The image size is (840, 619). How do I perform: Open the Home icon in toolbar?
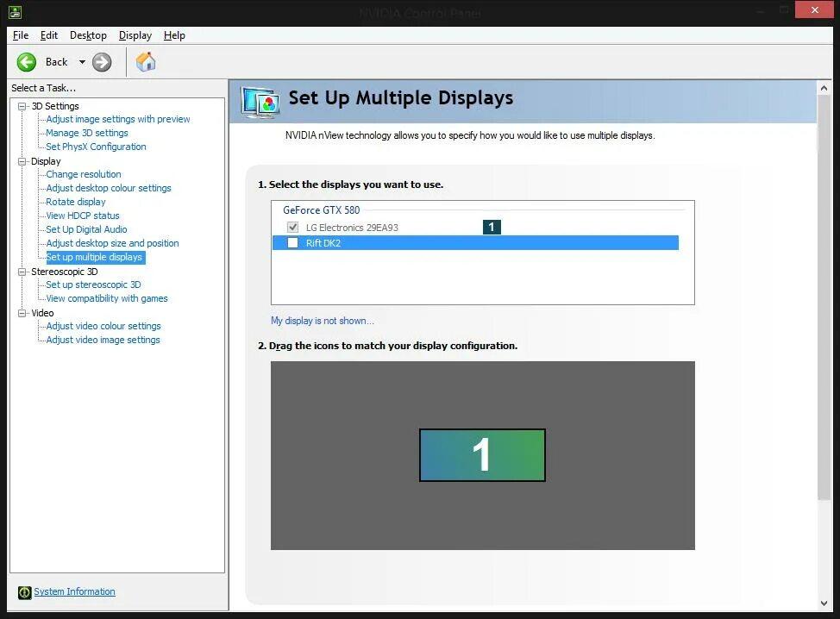(145, 62)
